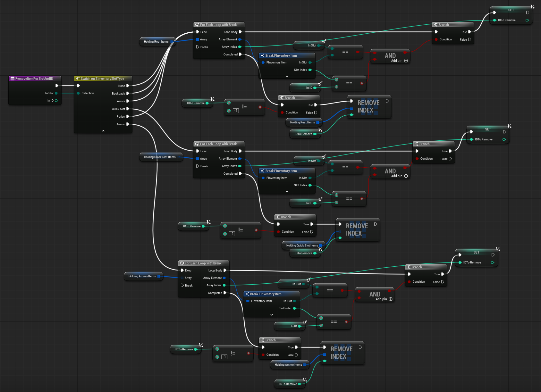The height and width of the screenshot is (392, 541).
Task: Click the Potion exec output pin on Switch node
Action: (128, 117)
